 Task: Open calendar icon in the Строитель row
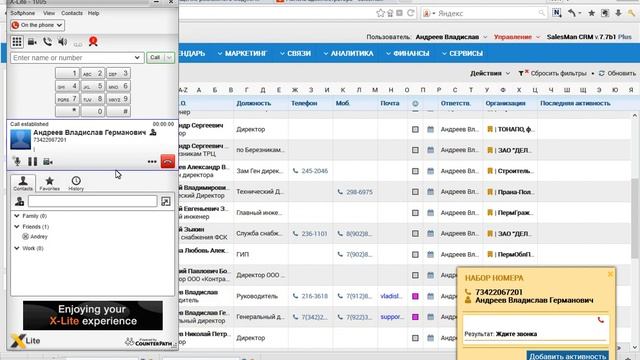430,171
